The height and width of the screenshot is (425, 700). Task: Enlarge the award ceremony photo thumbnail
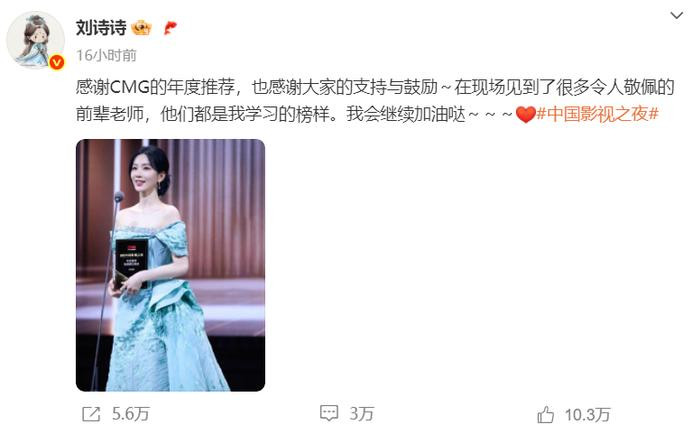(170, 265)
